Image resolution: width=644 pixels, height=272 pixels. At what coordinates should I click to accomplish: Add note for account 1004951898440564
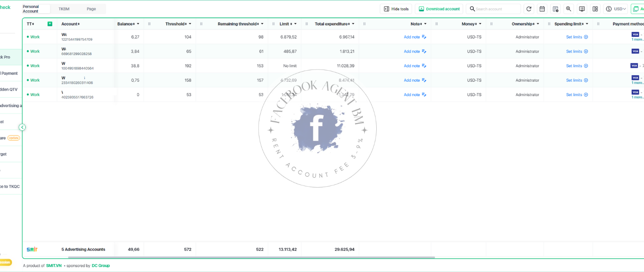click(x=415, y=66)
